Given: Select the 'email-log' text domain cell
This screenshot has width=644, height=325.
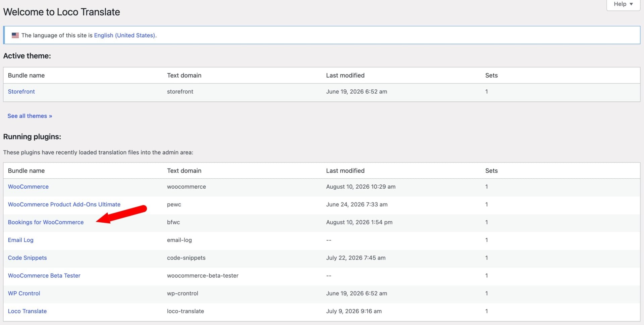Looking at the screenshot, I should (x=179, y=240).
